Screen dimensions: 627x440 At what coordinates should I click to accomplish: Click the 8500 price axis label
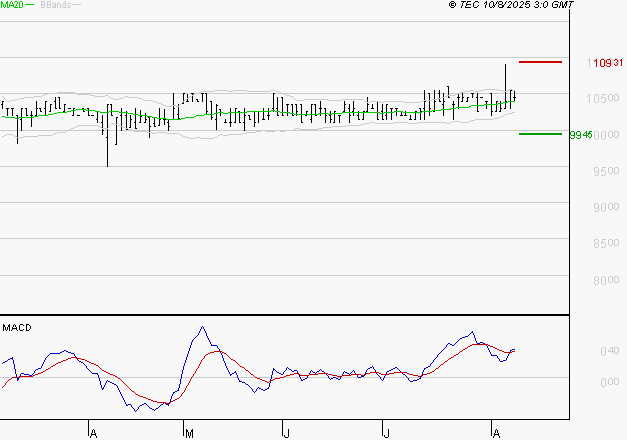coord(603,244)
